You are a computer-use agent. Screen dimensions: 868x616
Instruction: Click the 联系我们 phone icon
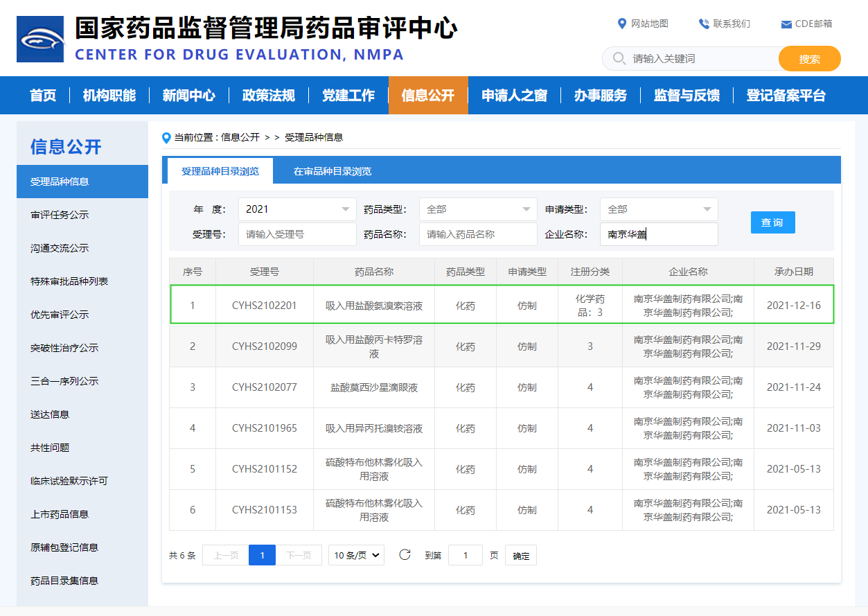[704, 24]
